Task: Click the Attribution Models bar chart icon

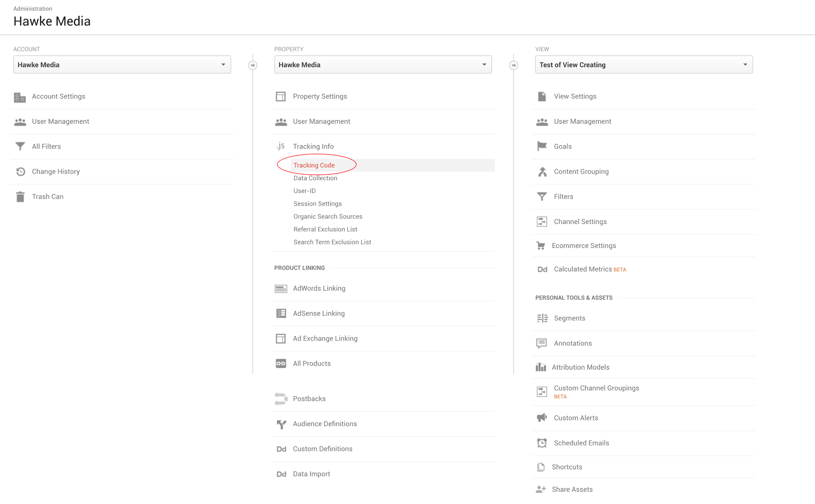Action: 541,367
